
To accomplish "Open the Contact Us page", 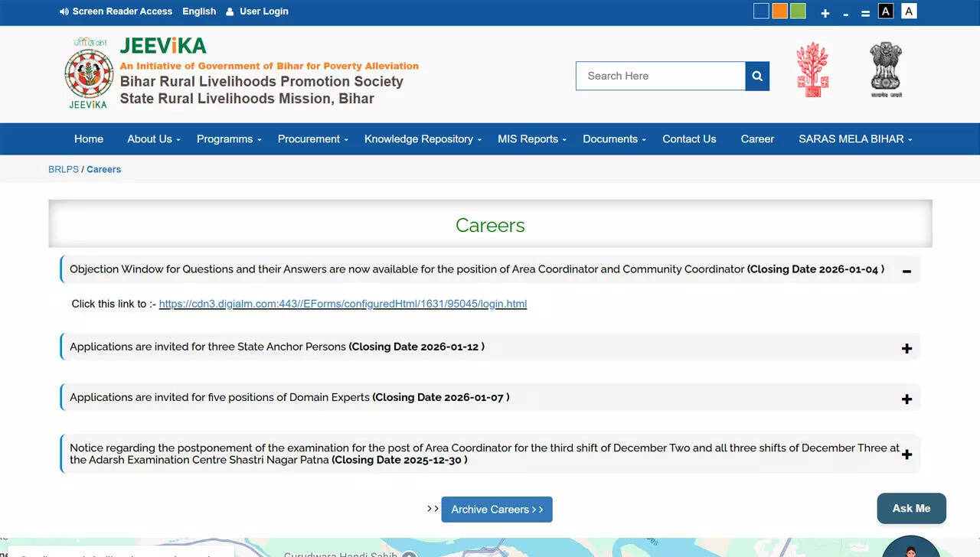I will (689, 139).
